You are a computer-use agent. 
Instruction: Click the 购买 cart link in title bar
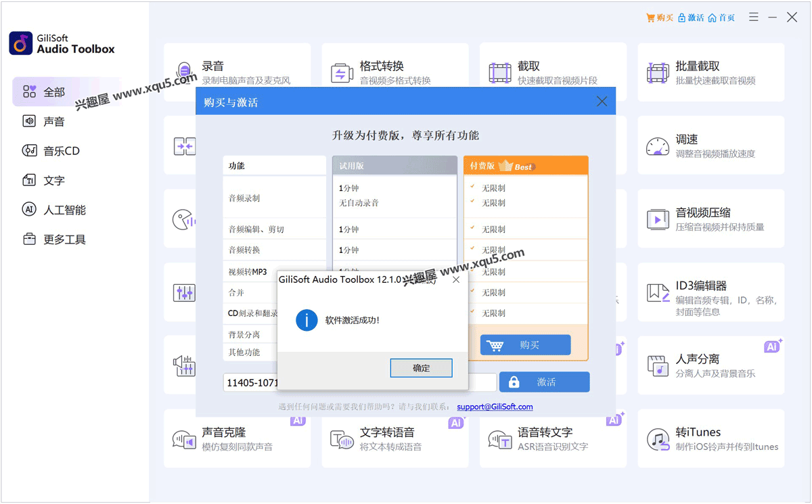660,18
